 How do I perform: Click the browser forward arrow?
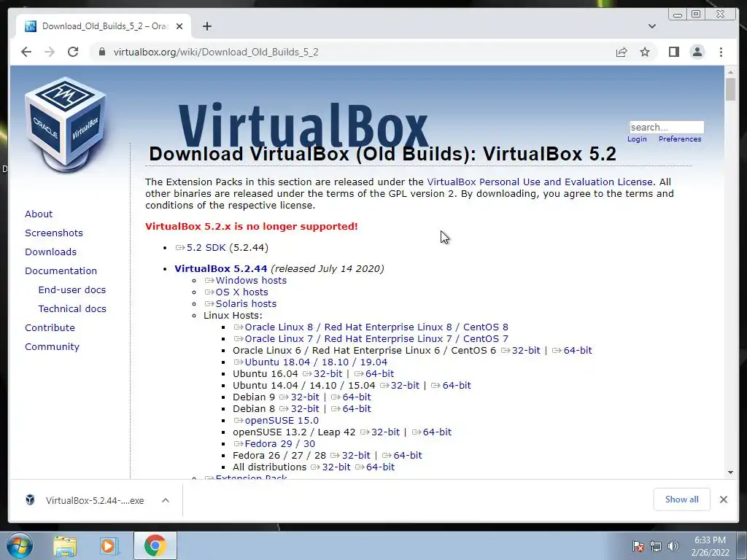(50, 52)
